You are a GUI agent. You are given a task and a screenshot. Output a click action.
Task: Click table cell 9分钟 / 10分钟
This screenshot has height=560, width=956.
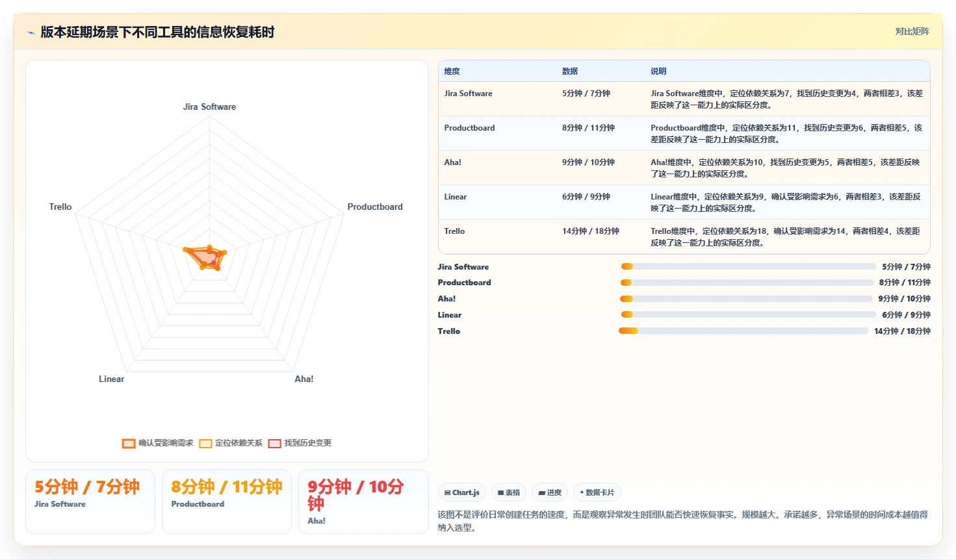[588, 162]
